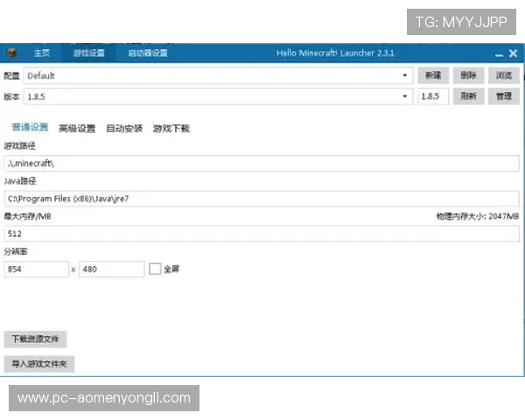
Task: Select the 普通设置 general settings sub-tab
Action: (30, 127)
